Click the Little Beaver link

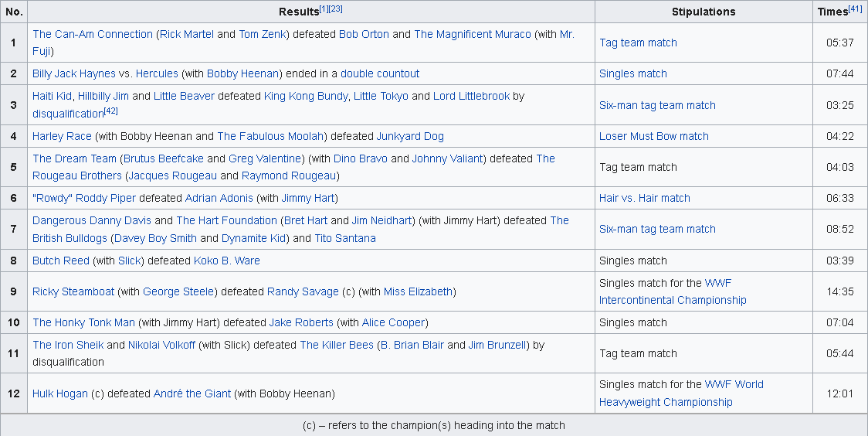coord(184,96)
